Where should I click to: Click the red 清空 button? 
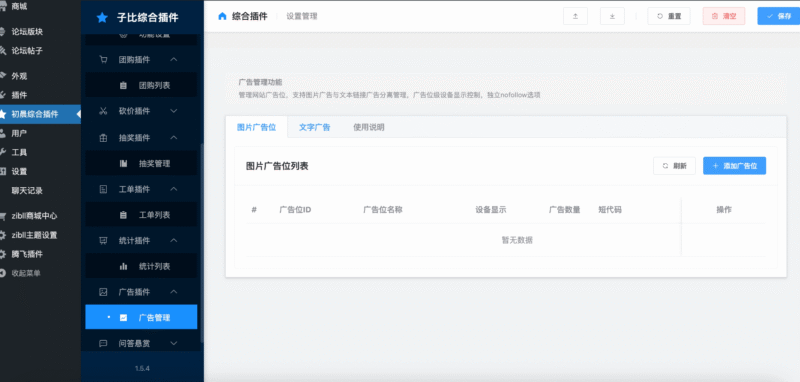click(724, 16)
